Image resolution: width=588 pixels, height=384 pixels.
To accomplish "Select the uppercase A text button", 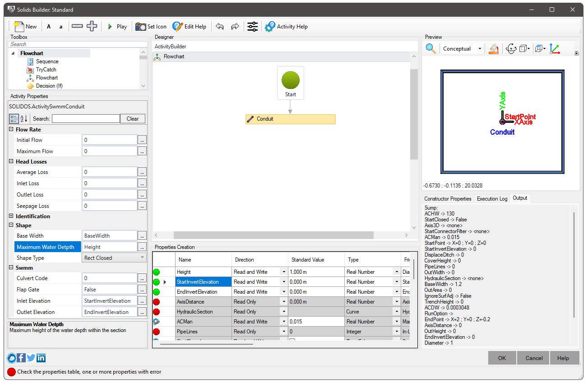I will [49, 27].
